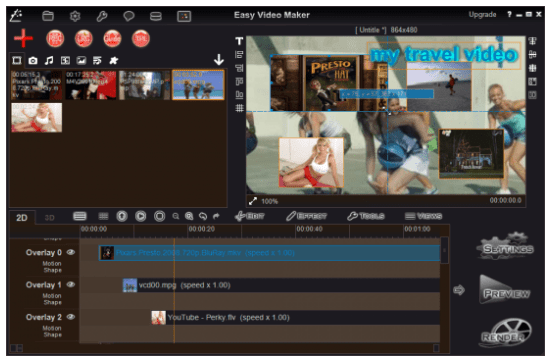550x363 pixels.
Task: Switch to the 3D timeline tab
Action: click(49, 218)
